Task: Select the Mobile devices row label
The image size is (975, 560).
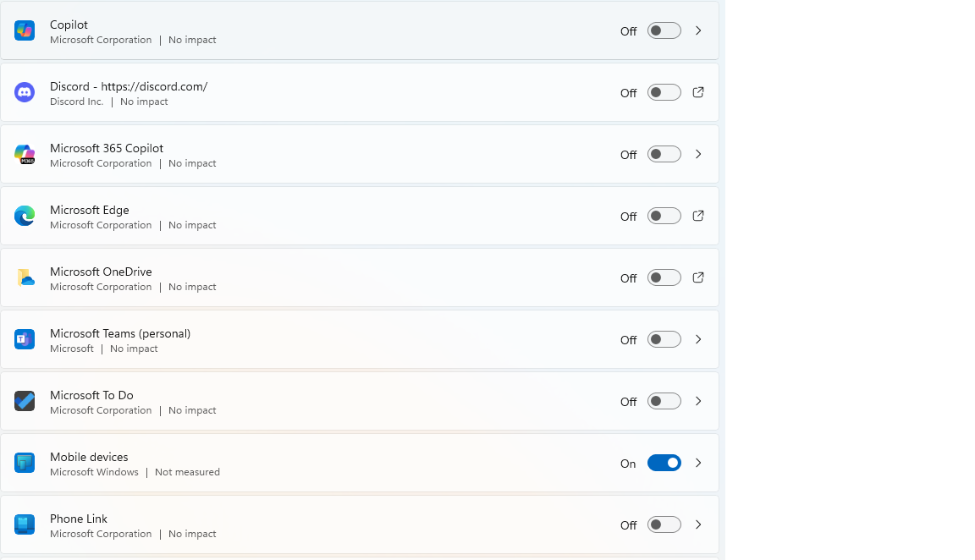Action: (x=89, y=458)
